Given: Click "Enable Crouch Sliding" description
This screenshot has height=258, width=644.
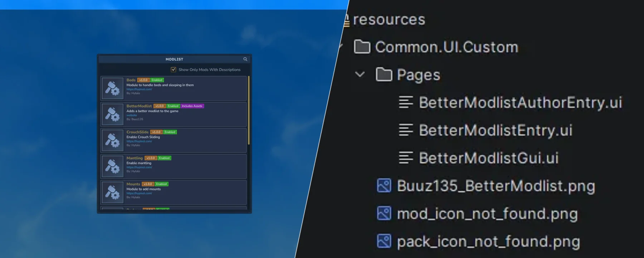Looking at the screenshot, I should coord(143,137).
